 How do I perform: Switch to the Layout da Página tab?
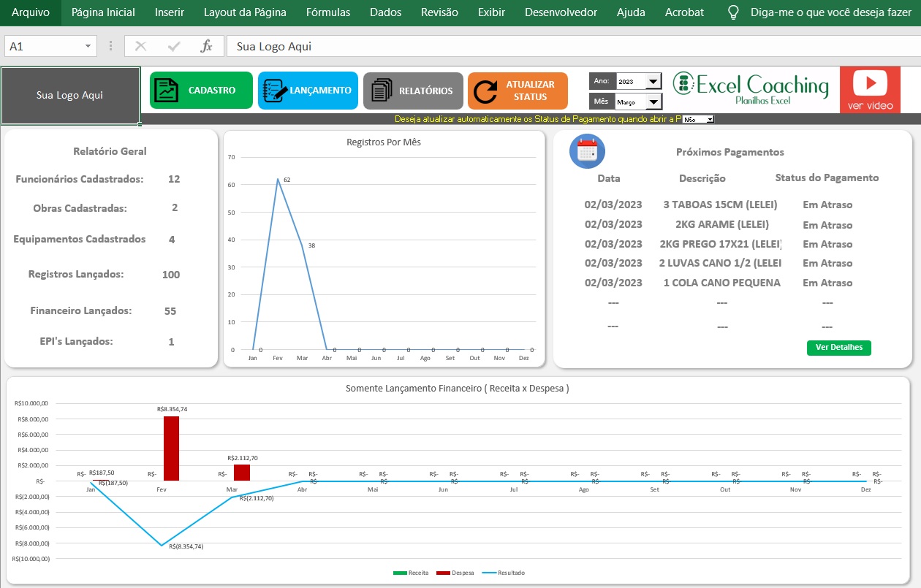pos(245,12)
